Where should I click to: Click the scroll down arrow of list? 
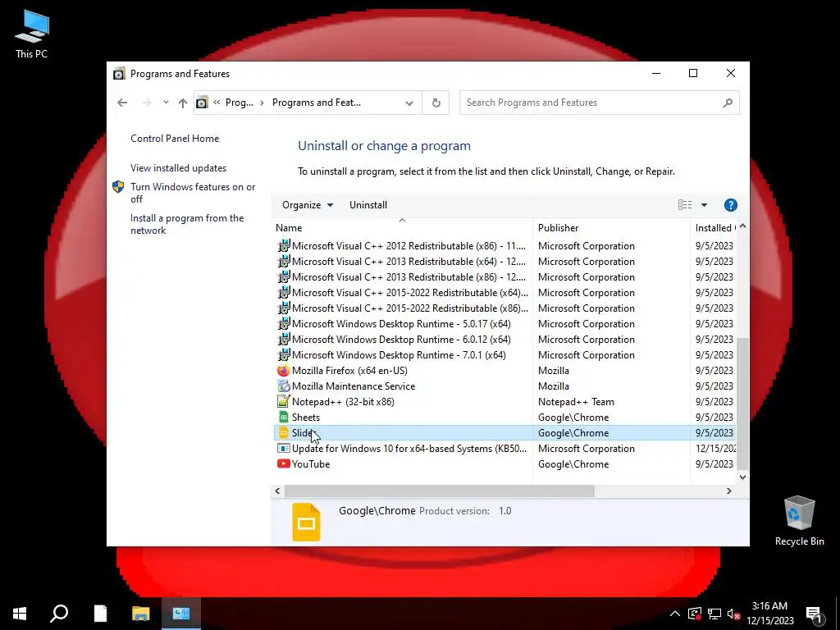point(742,477)
